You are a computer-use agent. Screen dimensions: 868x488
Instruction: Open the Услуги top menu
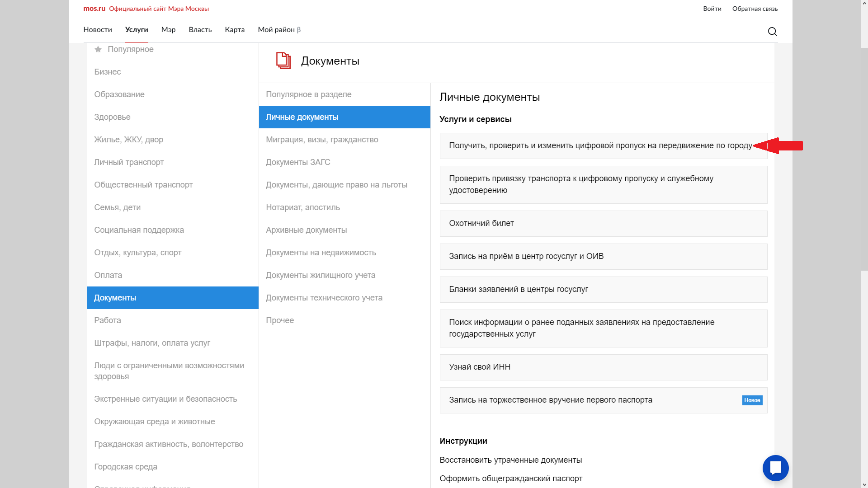click(x=137, y=30)
